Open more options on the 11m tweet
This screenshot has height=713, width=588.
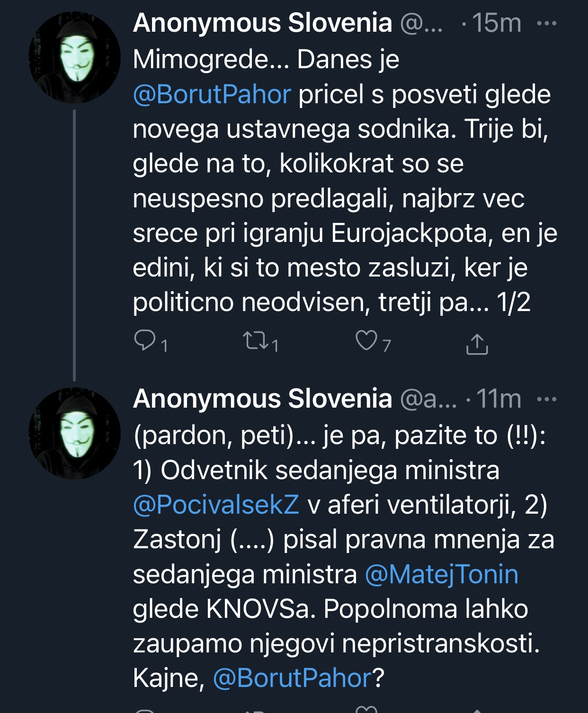pyautogui.click(x=547, y=399)
